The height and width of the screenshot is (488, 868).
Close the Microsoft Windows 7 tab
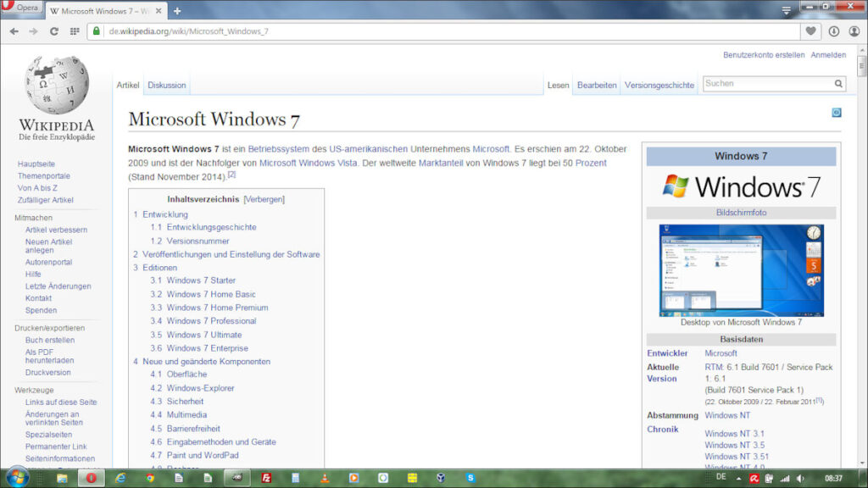coord(159,11)
